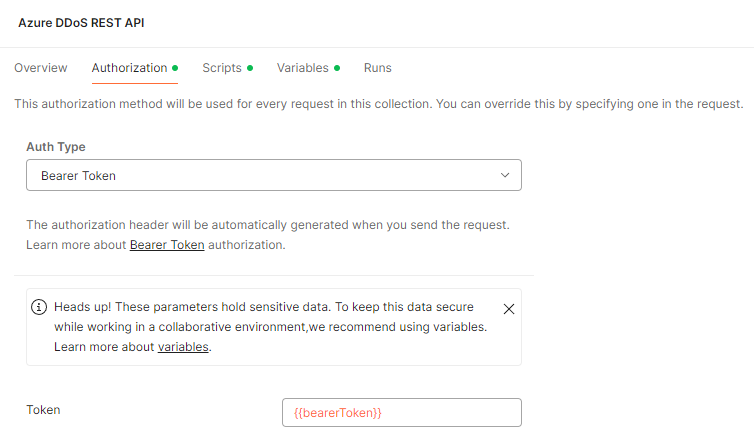Open the Auth Type dropdown
Screen dimensions: 754x446
274,175
